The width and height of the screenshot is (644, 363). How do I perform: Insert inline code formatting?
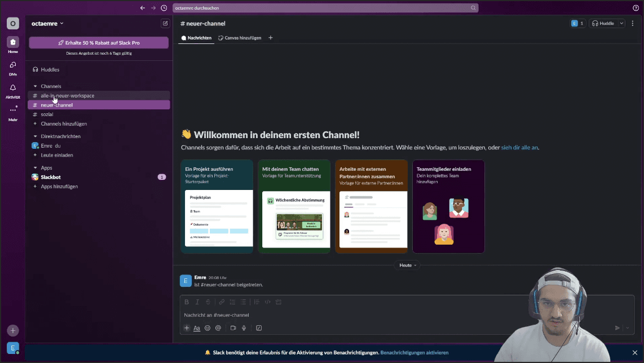(x=267, y=302)
